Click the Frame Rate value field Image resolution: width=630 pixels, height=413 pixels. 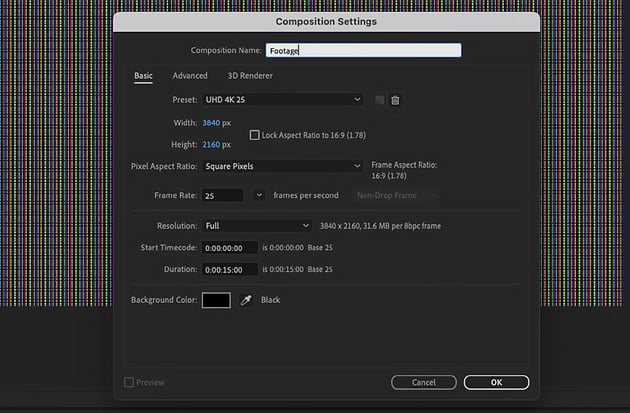(223, 196)
